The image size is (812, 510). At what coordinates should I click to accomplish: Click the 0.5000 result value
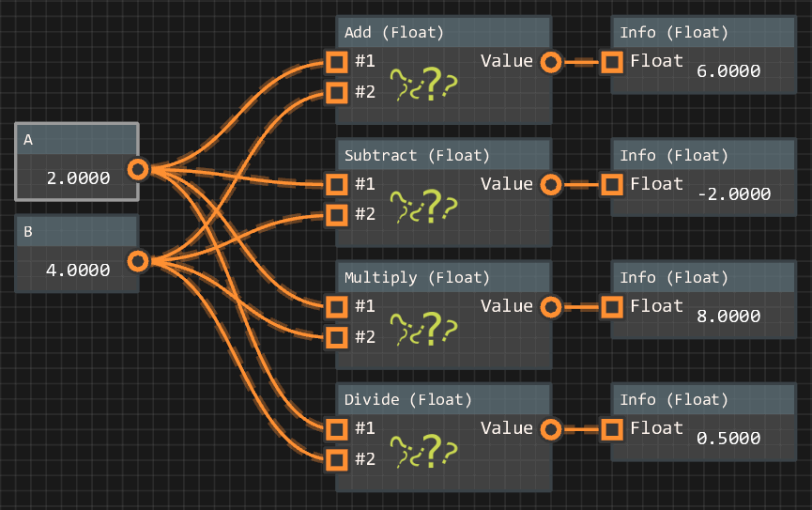click(x=728, y=439)
